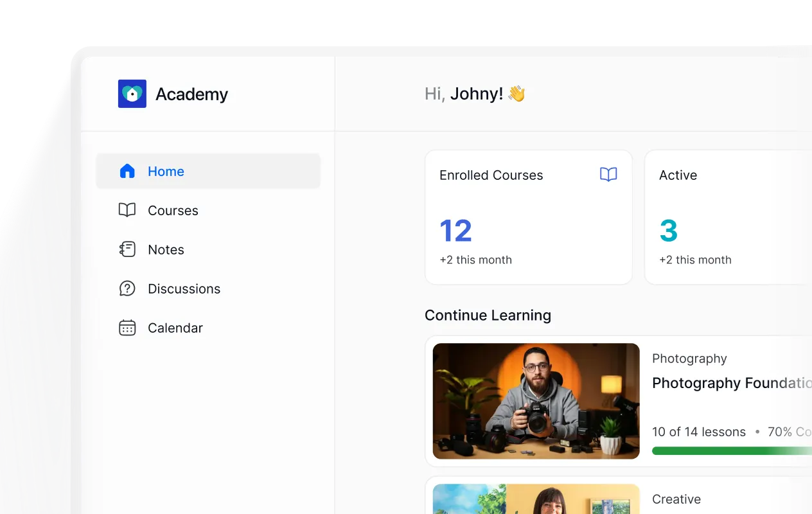
Task: Open the Enrolled Courses stat card
Action: click(529, 217)
